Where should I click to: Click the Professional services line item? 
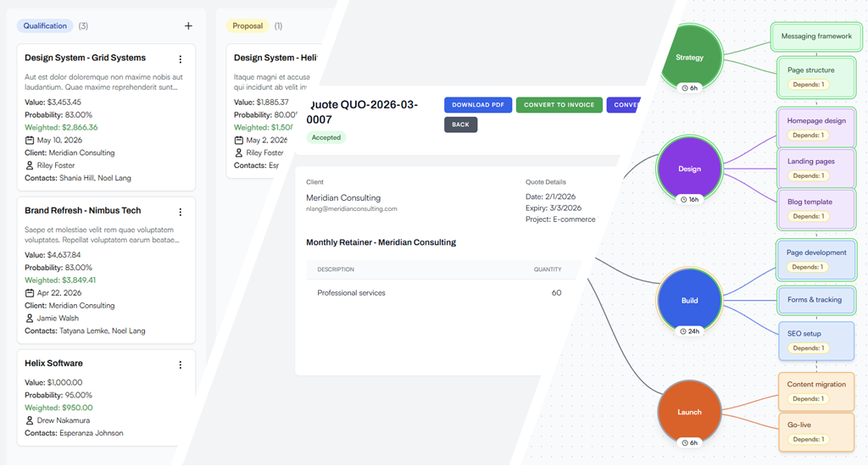coord(351,293)
